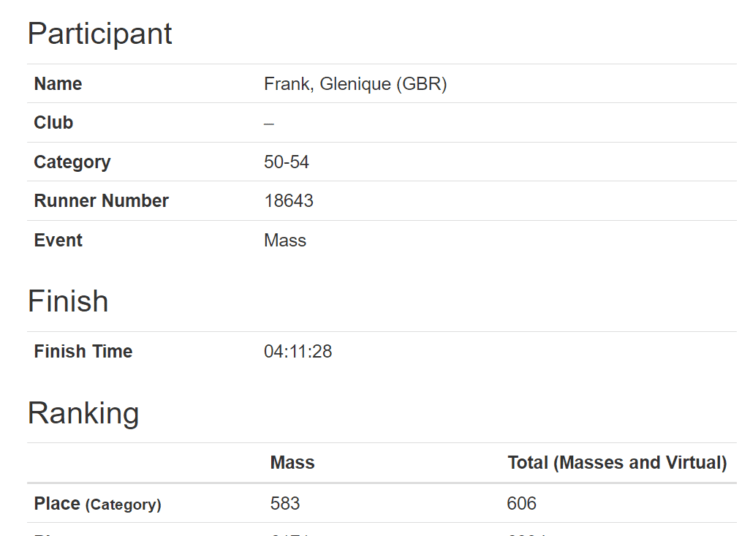
Task: Click the Participant section heading
Action: coord(99,34)
